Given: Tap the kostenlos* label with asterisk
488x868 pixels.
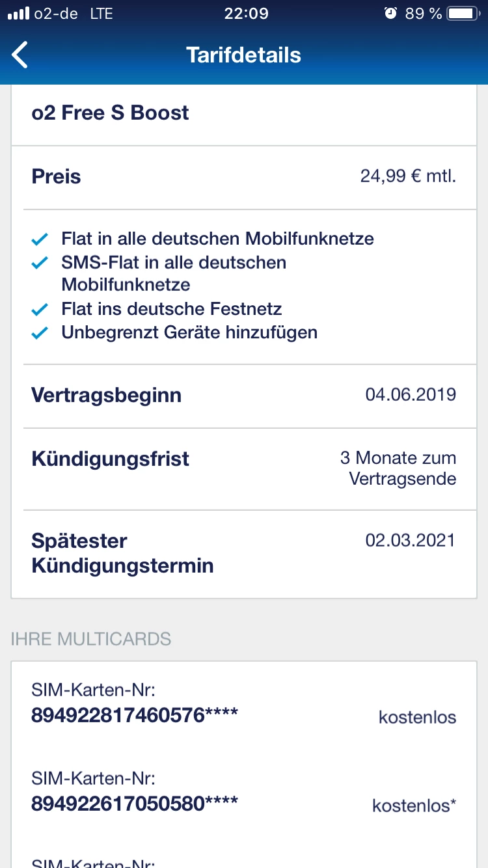Looking at the screenshot, I should [x=414, y=806].
